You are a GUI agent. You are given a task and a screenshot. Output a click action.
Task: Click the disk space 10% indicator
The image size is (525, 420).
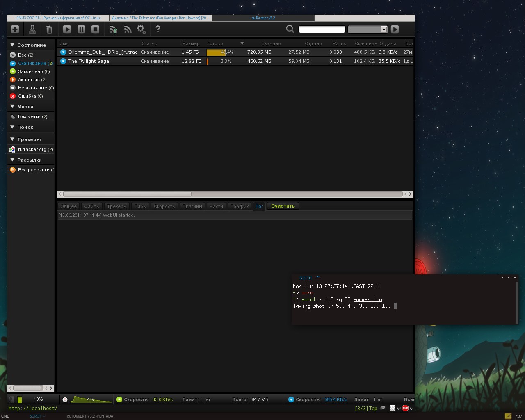click(33, 399)
